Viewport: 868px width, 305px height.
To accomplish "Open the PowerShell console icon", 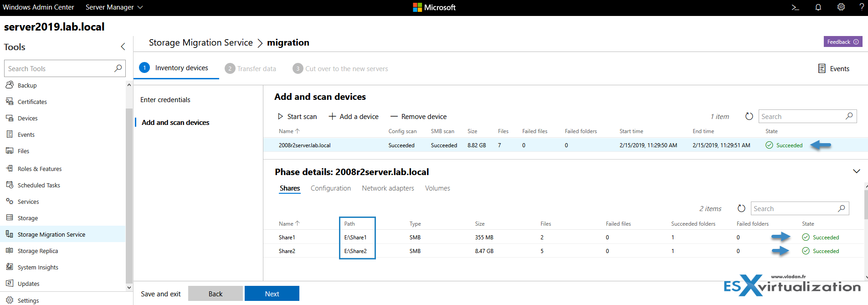I will (795, 7).
